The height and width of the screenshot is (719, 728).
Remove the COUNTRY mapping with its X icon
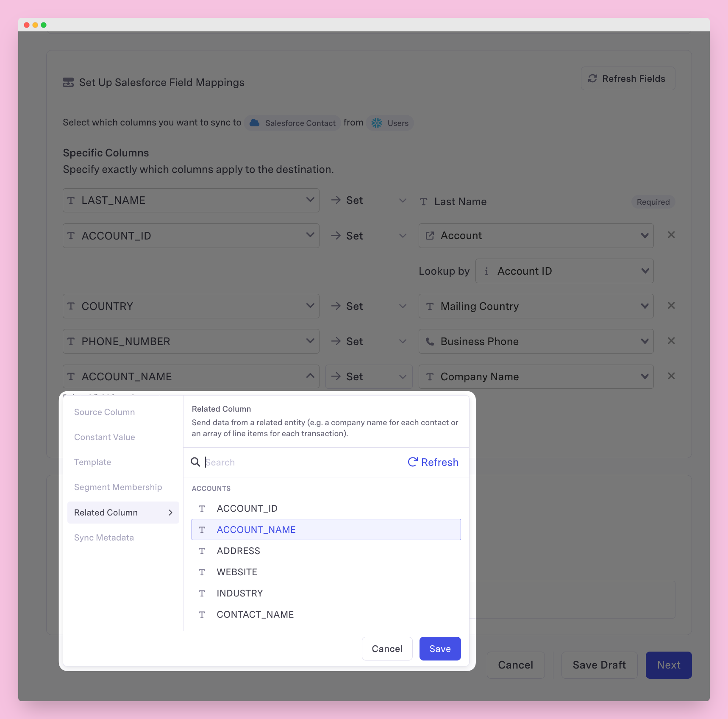coord(671,306)
